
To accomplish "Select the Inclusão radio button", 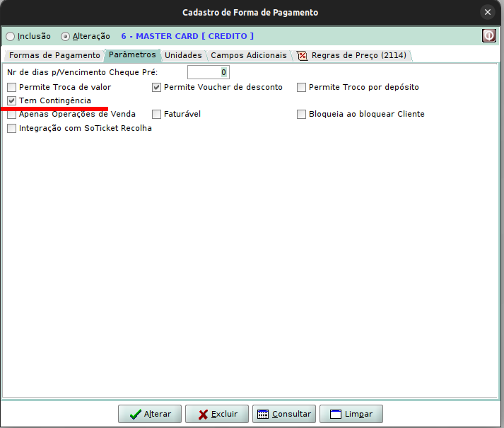I will click(10, 36).
